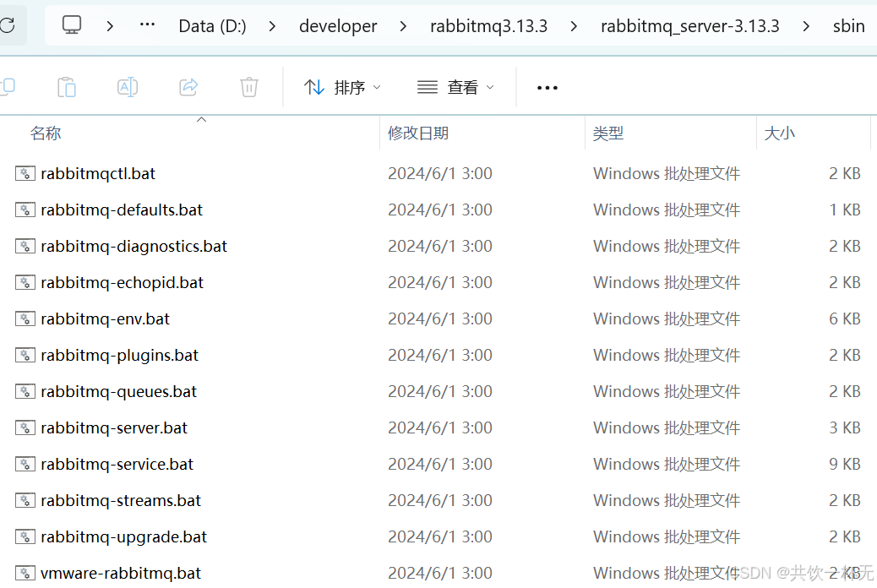Image resolution: width=877 pixels, height=588 pixels.
Task: Sort by 名称 column header
Action: pos(46,133)
